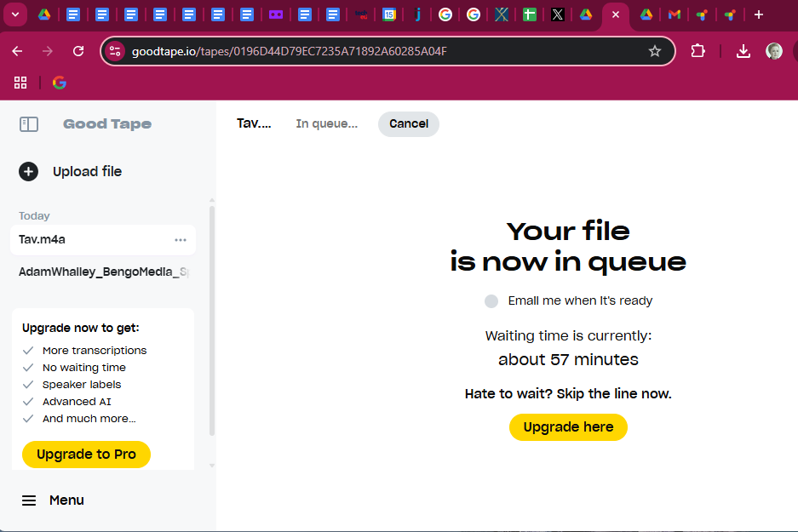Open the hamburger Menu icon
Viewport: 798px width, 532px height.
pos(29,501)
